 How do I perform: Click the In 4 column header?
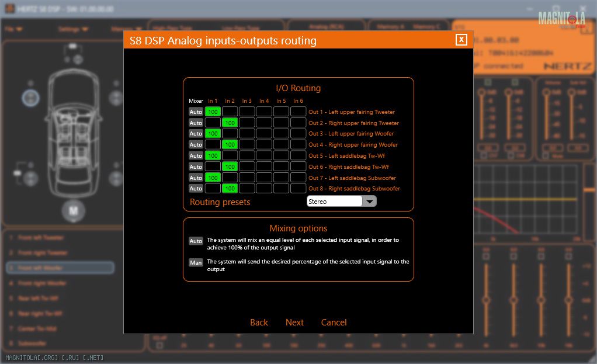click(x=264, y=101)
